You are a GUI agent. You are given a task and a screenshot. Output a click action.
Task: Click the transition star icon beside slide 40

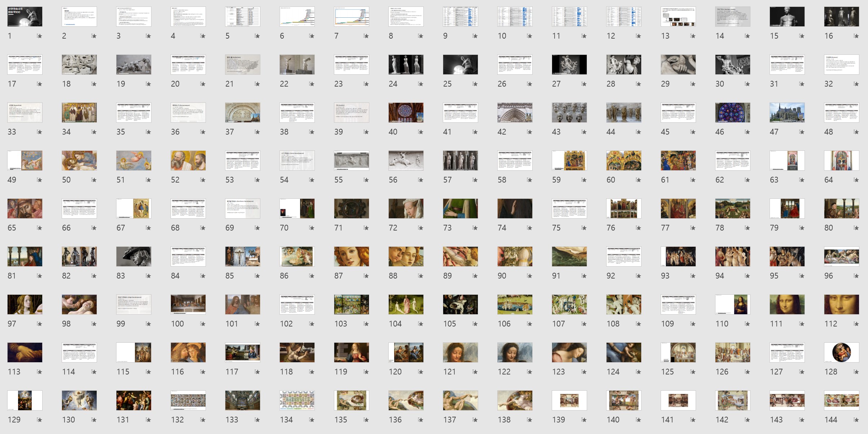pyautogui.click(x=420, y=132)
